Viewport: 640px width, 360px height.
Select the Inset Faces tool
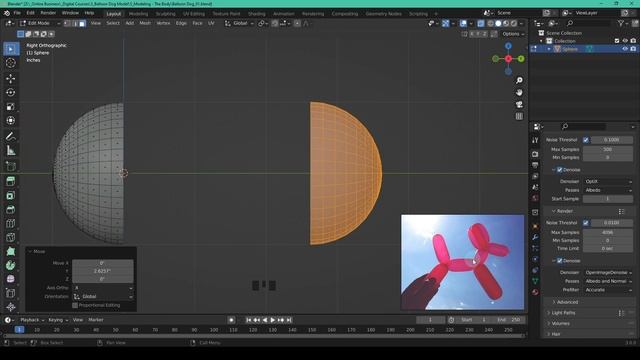(x=11, y=196)
